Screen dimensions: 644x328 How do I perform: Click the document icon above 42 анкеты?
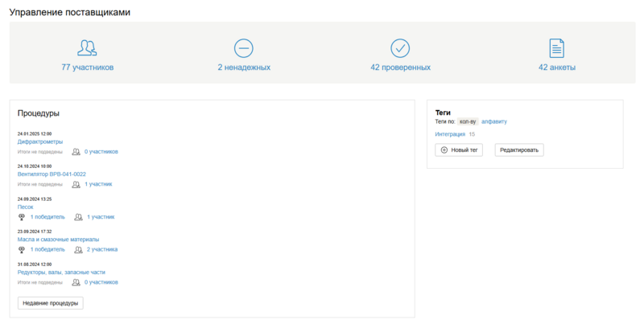(x=556, y=47)
